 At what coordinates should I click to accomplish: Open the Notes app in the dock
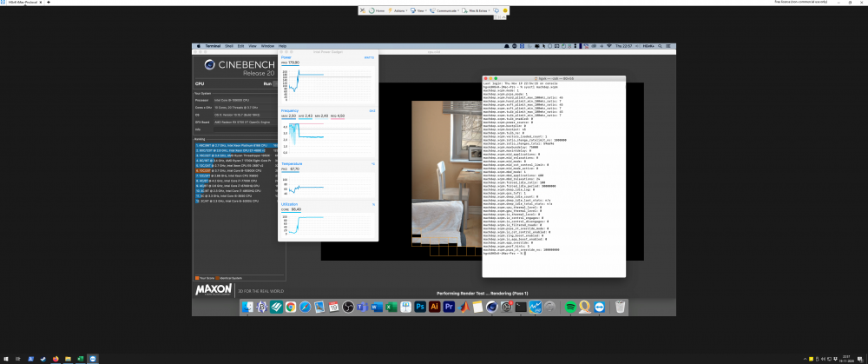pyautogui.click(x=477, y=307)
